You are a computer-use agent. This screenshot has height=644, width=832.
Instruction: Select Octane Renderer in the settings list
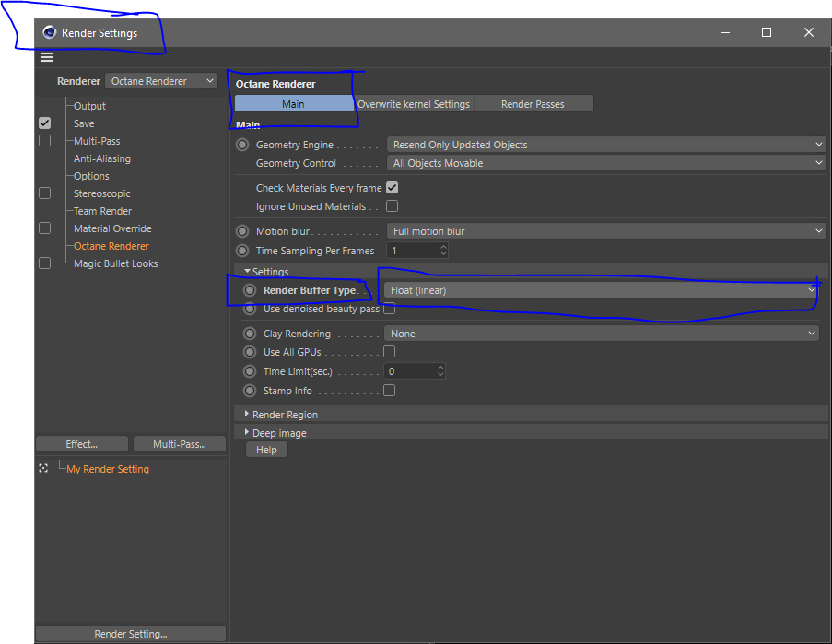click(x=111, y=246)
